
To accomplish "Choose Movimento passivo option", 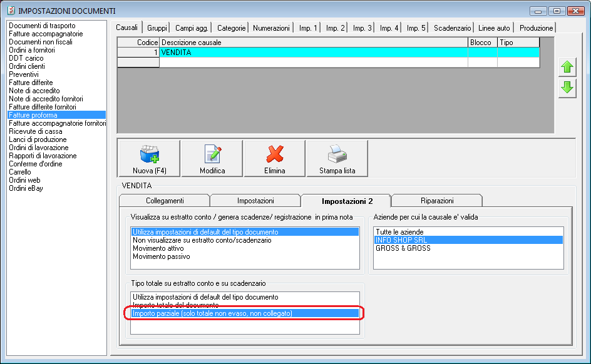I will tap(245, 256).
